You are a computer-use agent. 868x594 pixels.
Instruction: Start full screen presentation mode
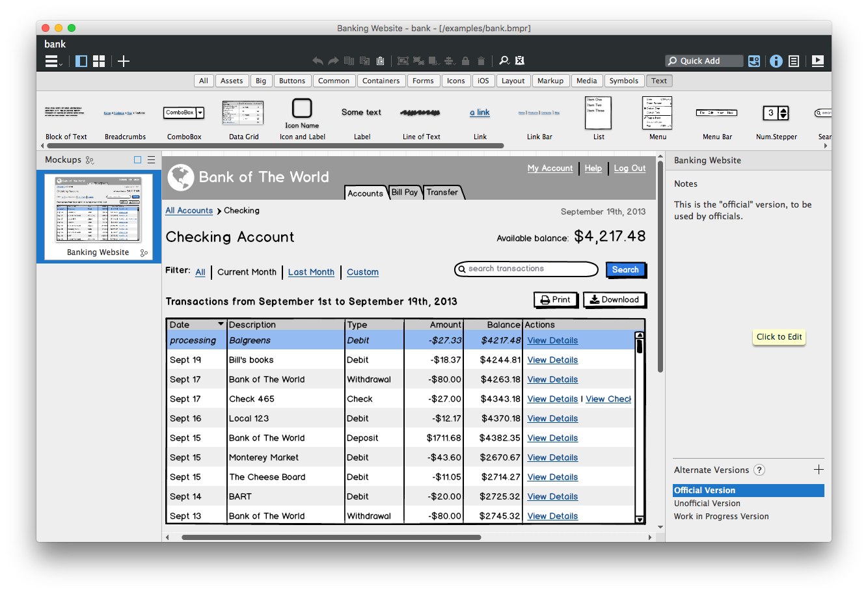point(818,61)
